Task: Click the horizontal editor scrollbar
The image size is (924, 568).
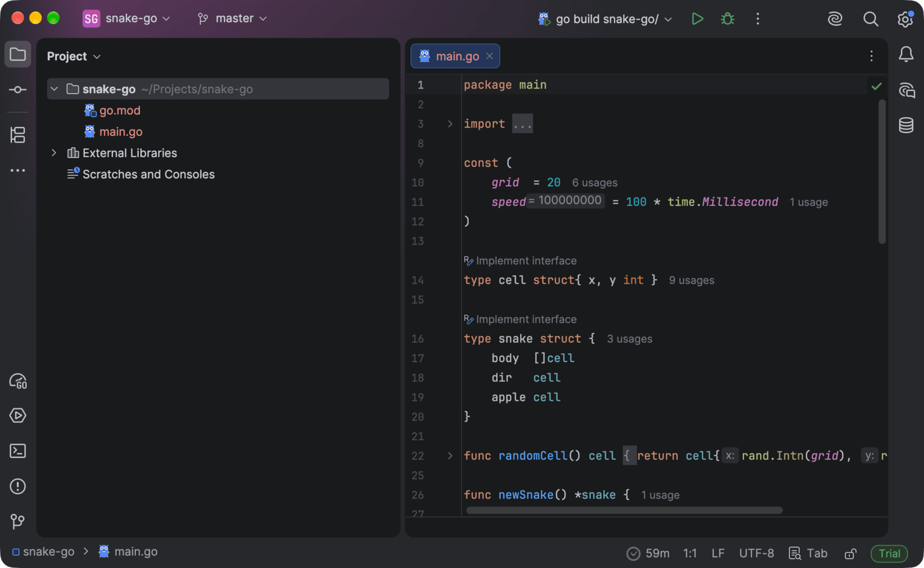Action: point(624,510)
